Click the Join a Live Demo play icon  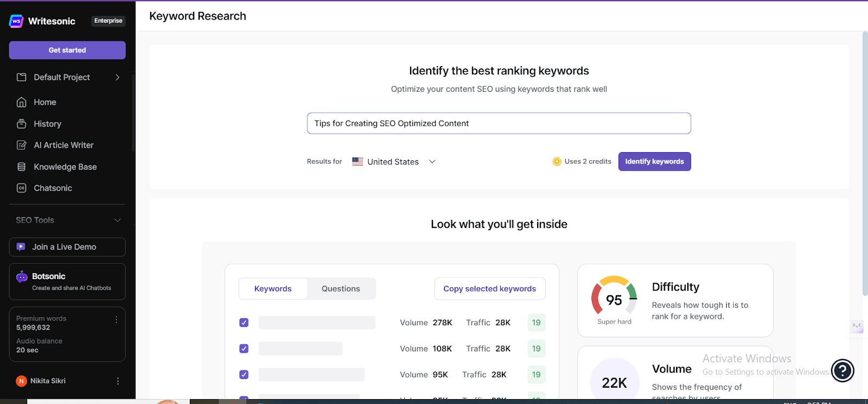coord(21,247)
